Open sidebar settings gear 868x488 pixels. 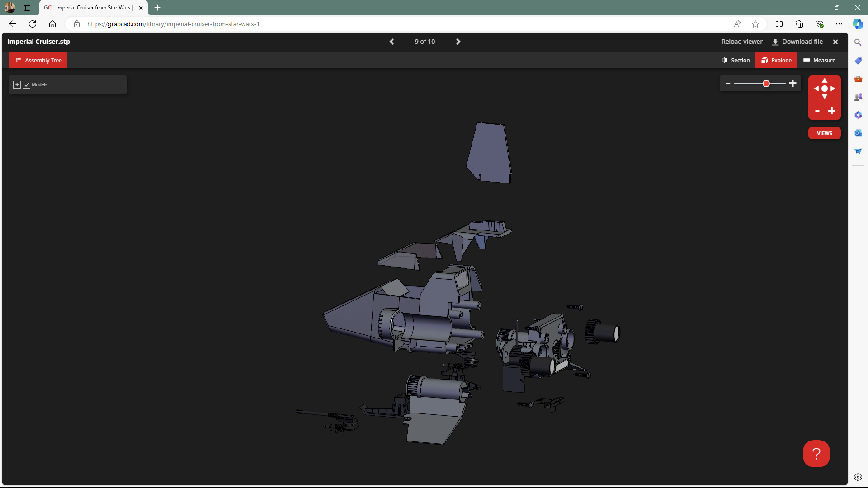click(x=858, y=477)
